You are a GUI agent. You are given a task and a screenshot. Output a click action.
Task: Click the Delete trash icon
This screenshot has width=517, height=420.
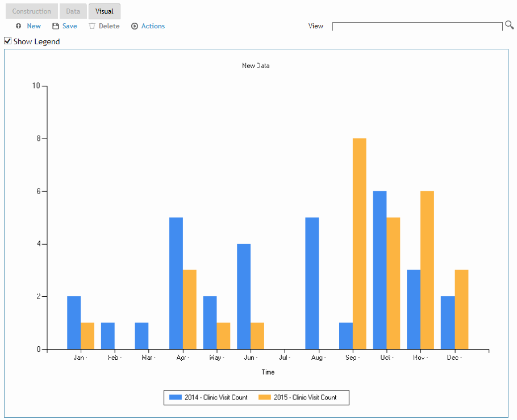coord(92,26)
